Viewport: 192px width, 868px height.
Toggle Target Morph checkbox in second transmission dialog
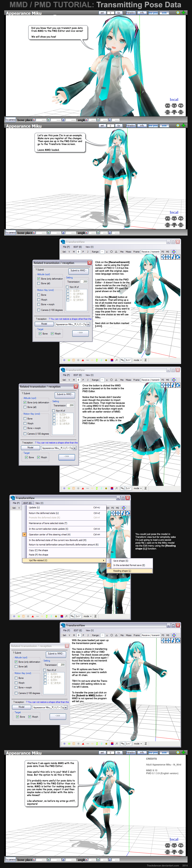(38, 457)
